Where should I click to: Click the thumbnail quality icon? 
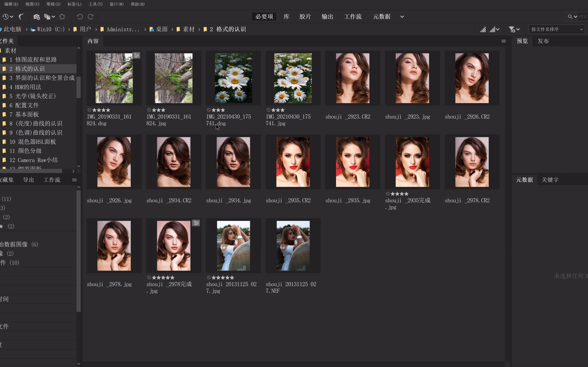click(x=483, y=29)
